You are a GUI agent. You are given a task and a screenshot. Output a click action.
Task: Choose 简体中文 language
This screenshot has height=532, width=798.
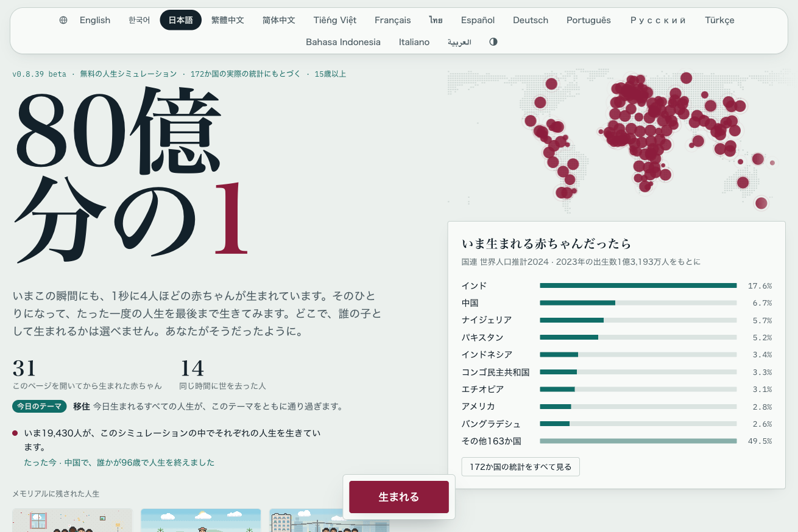point(279,20)
